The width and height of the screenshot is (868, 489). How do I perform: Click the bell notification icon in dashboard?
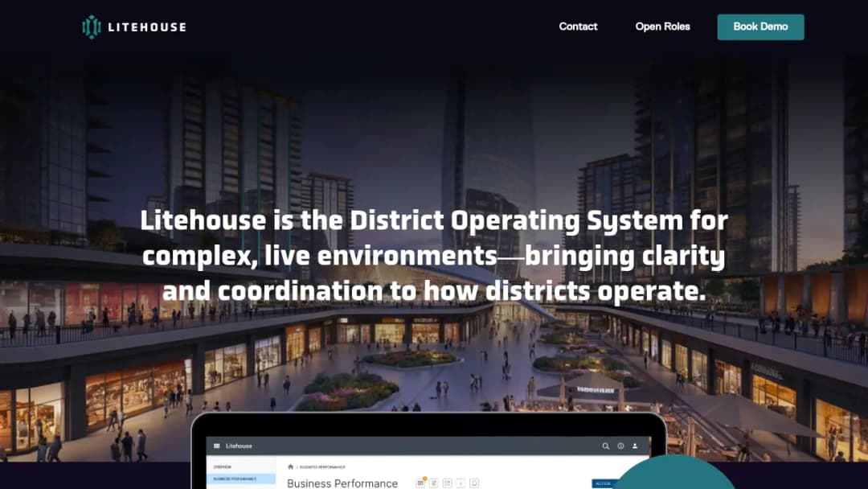tap(474, 483)
